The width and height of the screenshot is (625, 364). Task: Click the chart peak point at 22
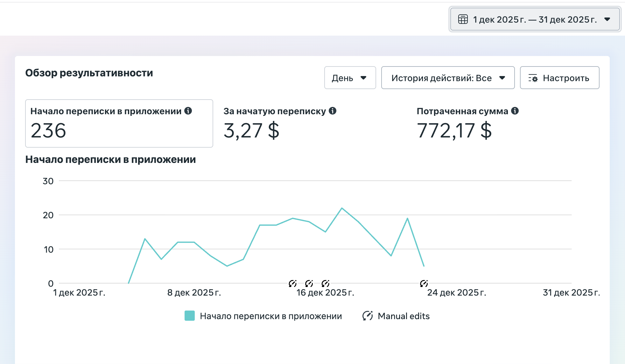tap(342, 208)
